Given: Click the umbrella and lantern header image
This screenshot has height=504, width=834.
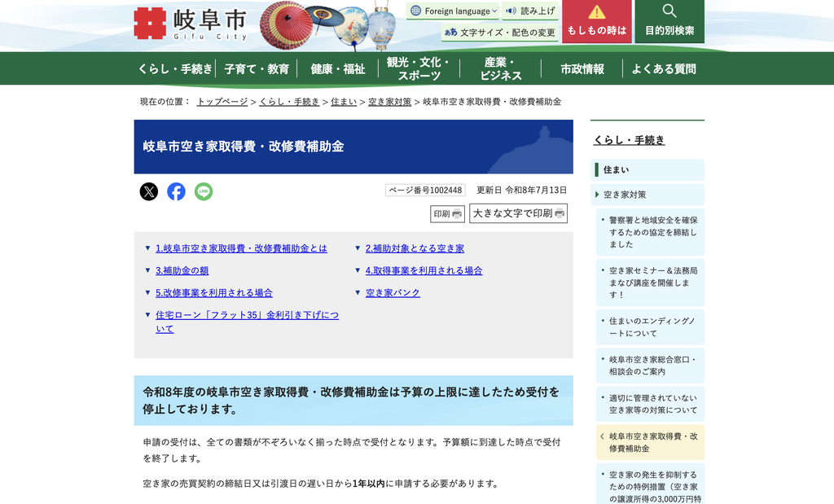Looking at the screenshot, I should pos(327,24).
